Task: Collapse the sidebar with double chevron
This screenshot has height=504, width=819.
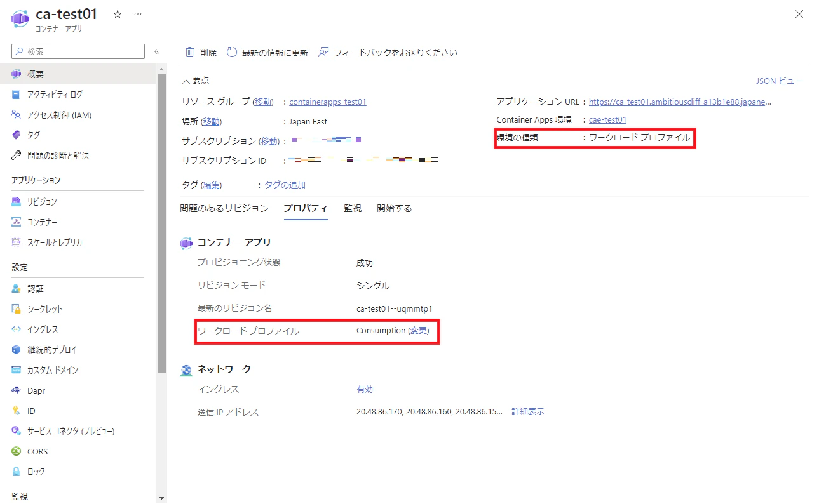Action: click(x=157, y=51)
